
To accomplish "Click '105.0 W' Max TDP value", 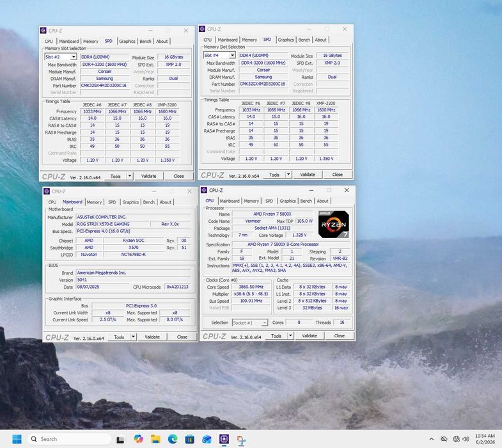I will click(x=305, y=221).
